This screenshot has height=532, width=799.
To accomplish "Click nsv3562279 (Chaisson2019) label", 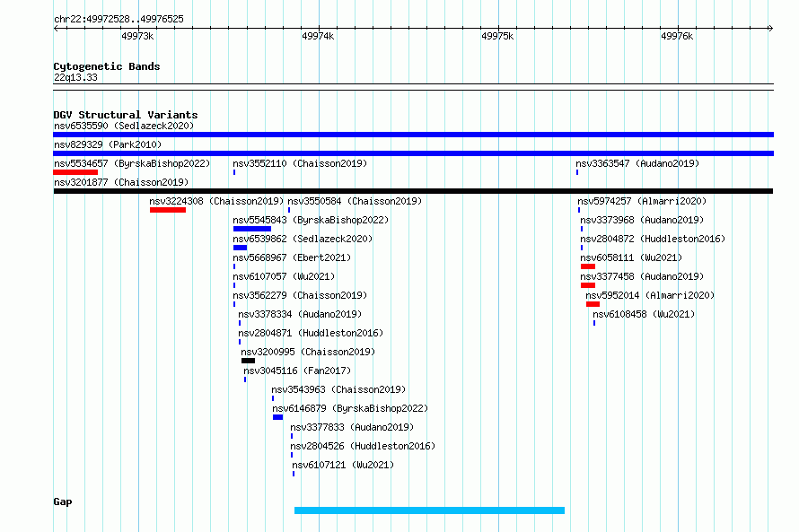I will point(300,295).
